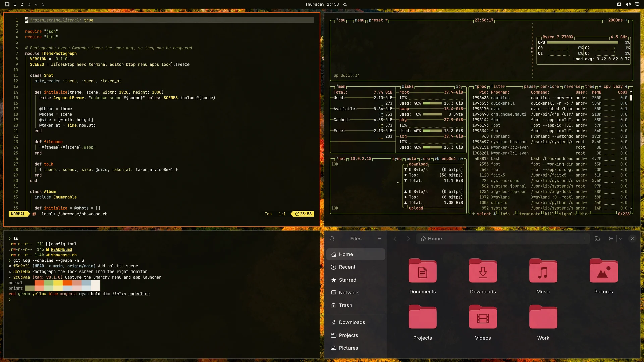
Task: Select Network in the Files sidebar
Action: (356, 293)
